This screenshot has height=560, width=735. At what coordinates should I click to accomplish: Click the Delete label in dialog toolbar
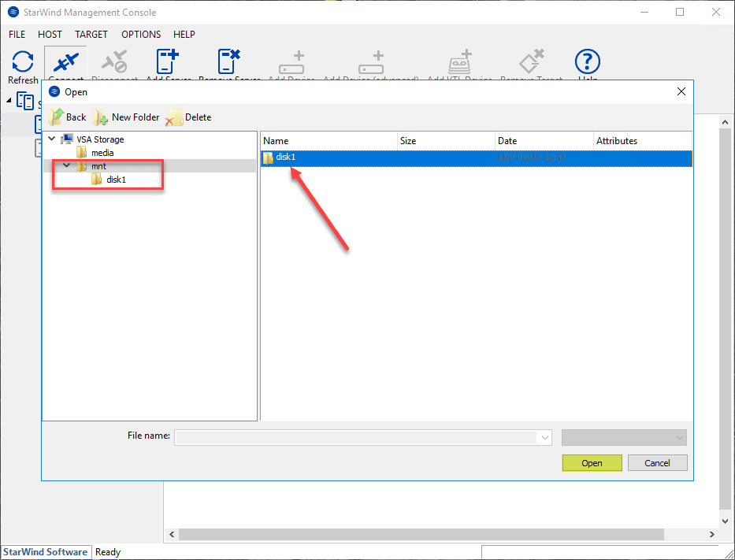click(x=199, y=117)
